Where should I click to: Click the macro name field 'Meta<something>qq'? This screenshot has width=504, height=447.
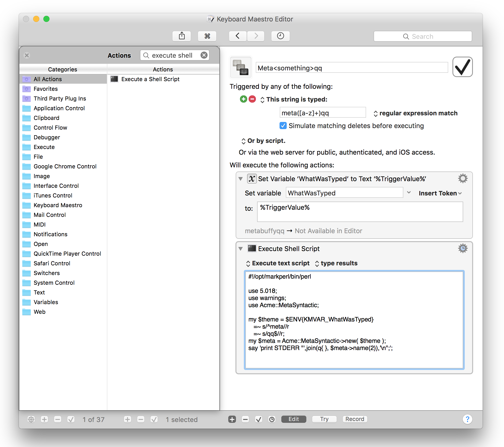[352, 68]
